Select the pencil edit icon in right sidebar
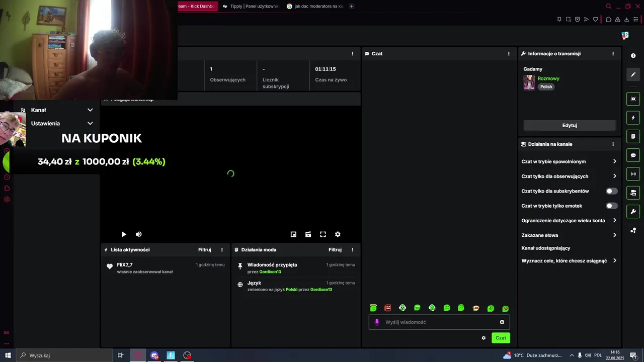The image size is (644, 362). click(633, 74)
